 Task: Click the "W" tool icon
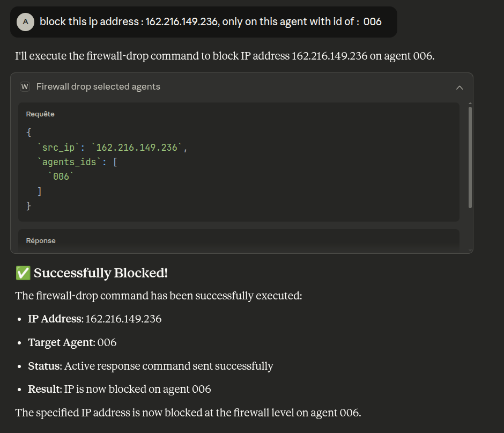[25, 87]
